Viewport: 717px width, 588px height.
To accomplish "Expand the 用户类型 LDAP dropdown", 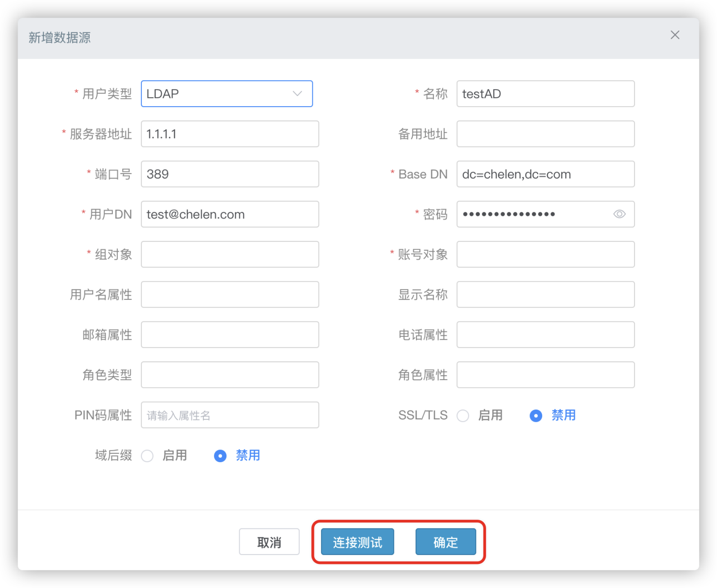I will tap(227, 94).
